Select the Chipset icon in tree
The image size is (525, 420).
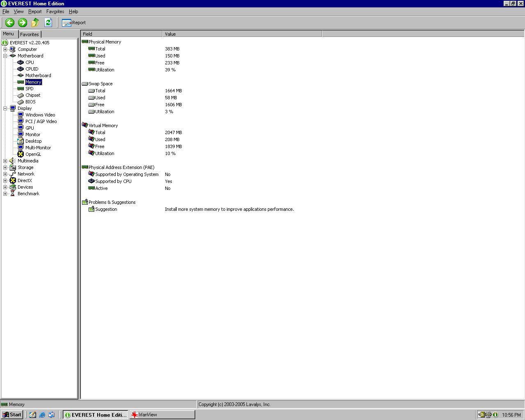tap(21, 95)
